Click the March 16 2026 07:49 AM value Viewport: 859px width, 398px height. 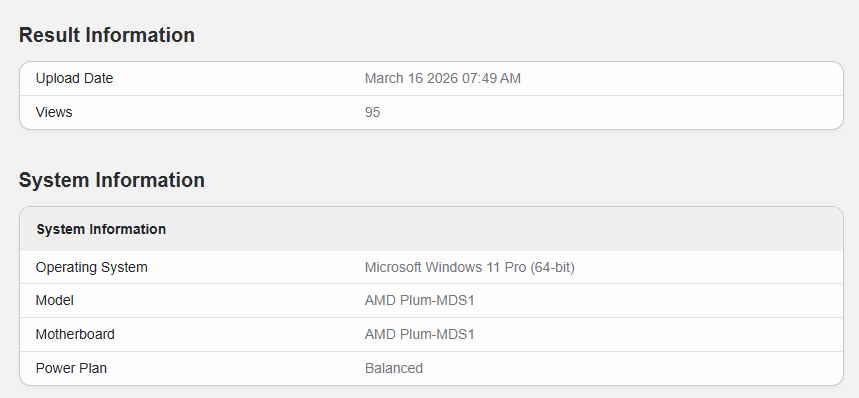[x=443, y=78]
